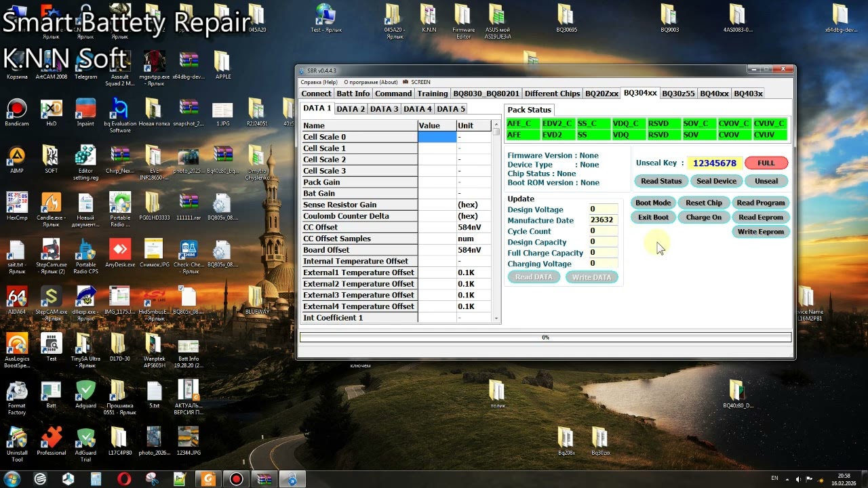Open the Windows Start menu

coord(12,479)
